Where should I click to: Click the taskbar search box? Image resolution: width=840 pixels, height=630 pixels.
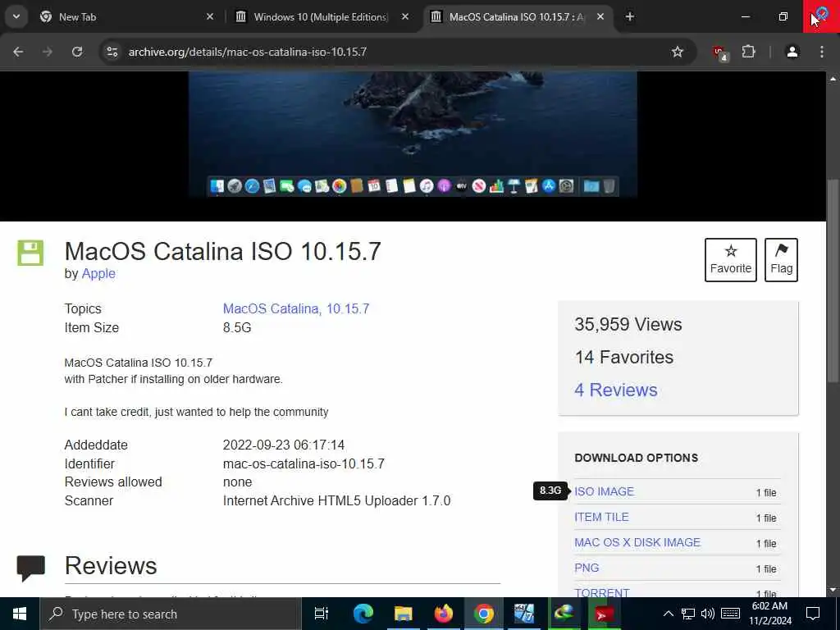coord(171,614)
